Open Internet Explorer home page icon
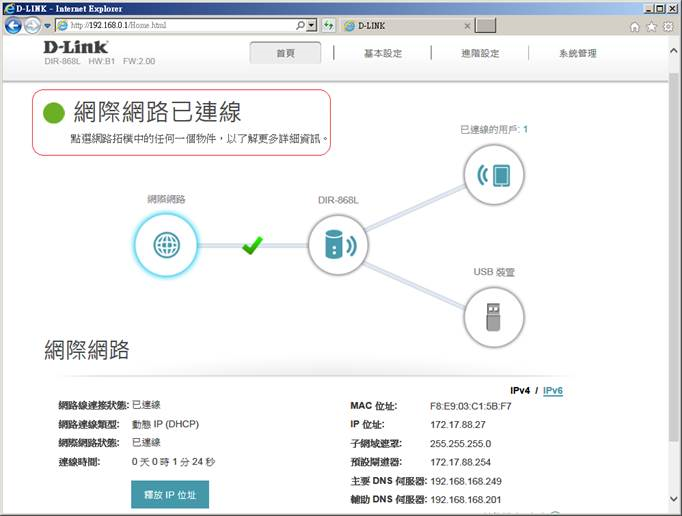The height and width of the screenshot is (516, 682). [x=634, y=26]
